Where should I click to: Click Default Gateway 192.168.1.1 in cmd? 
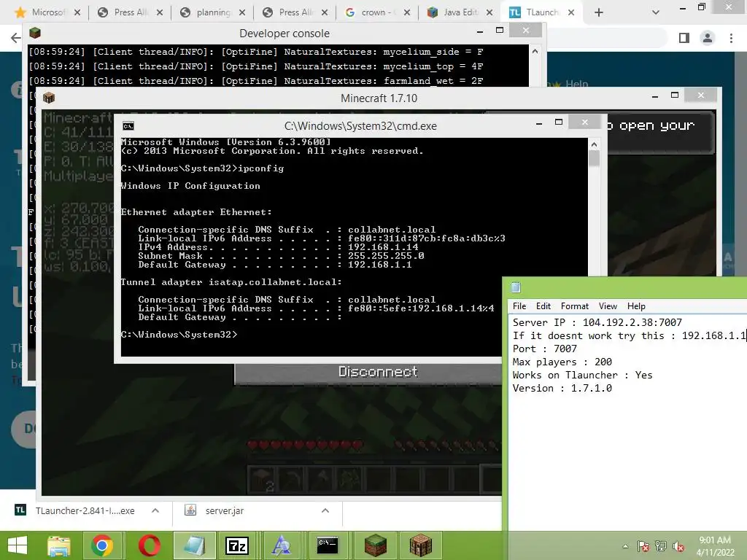point(275,265)
